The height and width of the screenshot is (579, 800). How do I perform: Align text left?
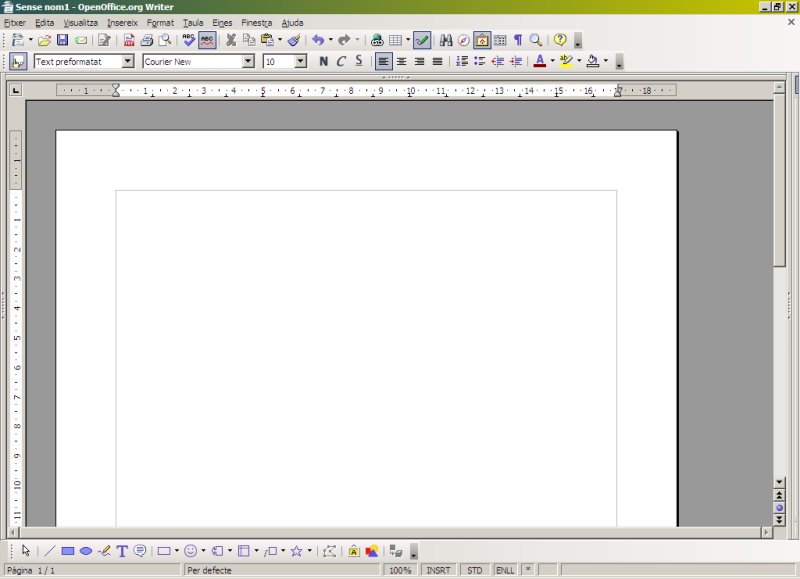[384, 62]
